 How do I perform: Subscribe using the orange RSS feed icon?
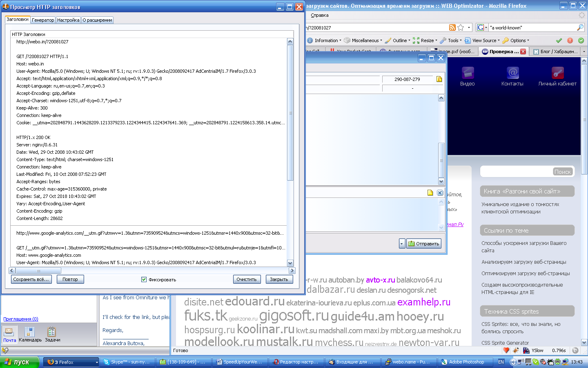point(452,27)
